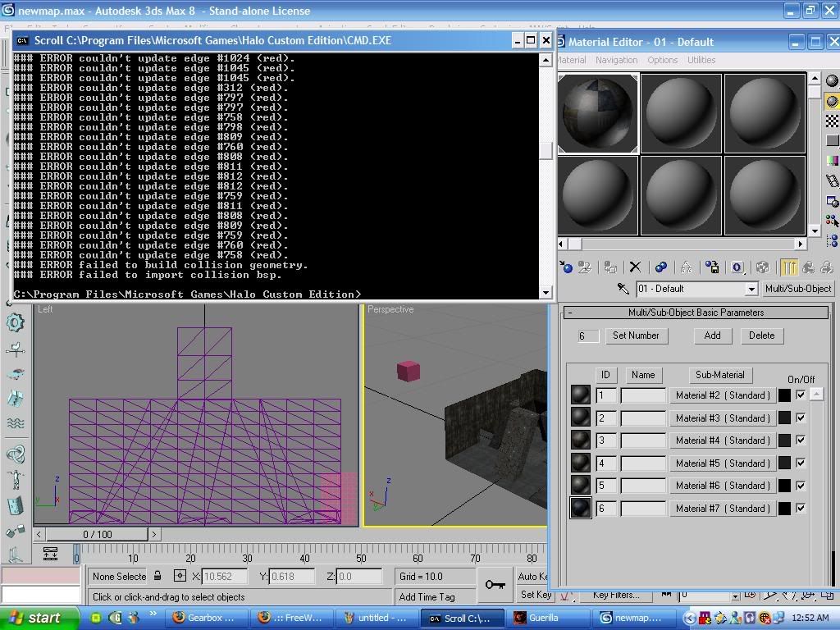The height and width of the screenshot is (630, 840).
Task: Click color swatch for Material #4
Action: click(785, 441)
